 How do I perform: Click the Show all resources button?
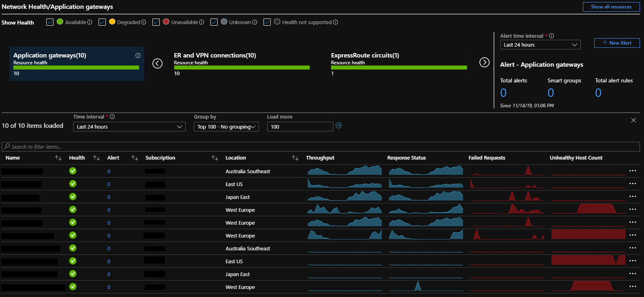(611, 7)
